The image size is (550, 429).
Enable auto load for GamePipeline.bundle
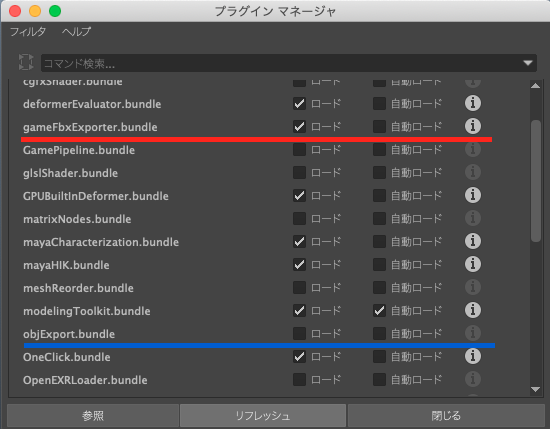pos(379,150)
